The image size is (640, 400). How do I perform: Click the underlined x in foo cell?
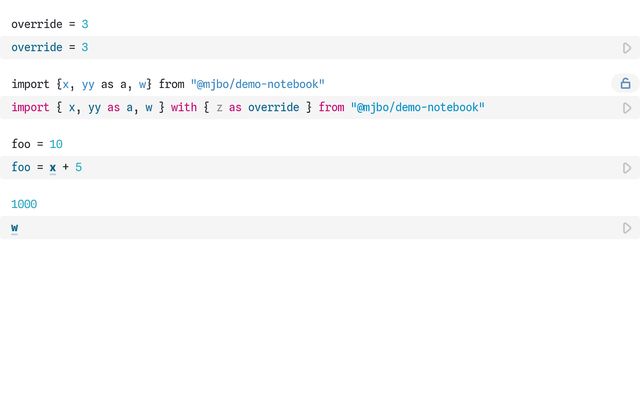[x=53, y=168]
